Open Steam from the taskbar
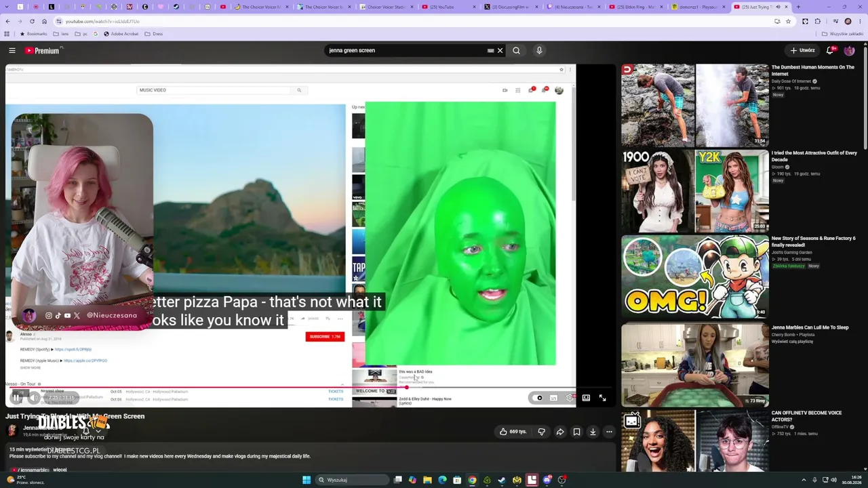 pyautogui.click(x=502, y=480)
